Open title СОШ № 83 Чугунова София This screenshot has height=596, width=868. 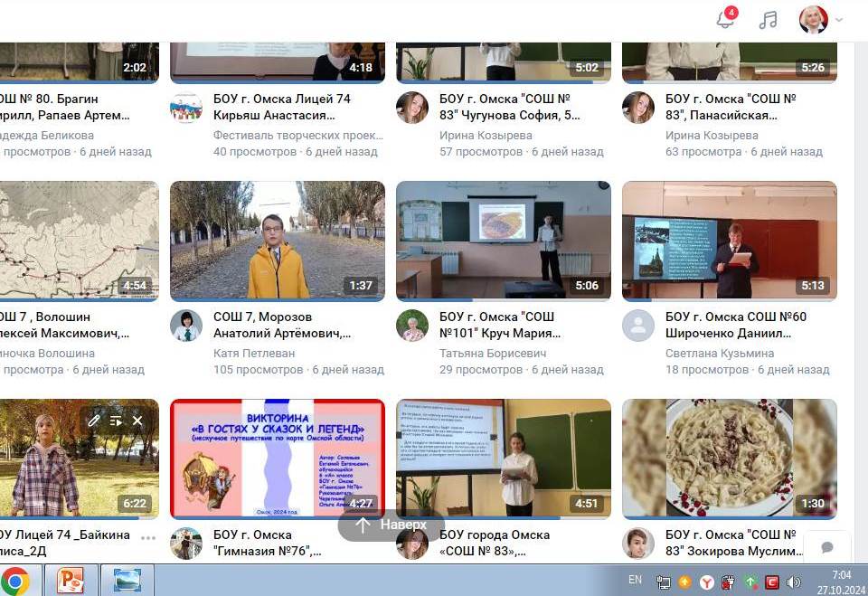(510, 107)
